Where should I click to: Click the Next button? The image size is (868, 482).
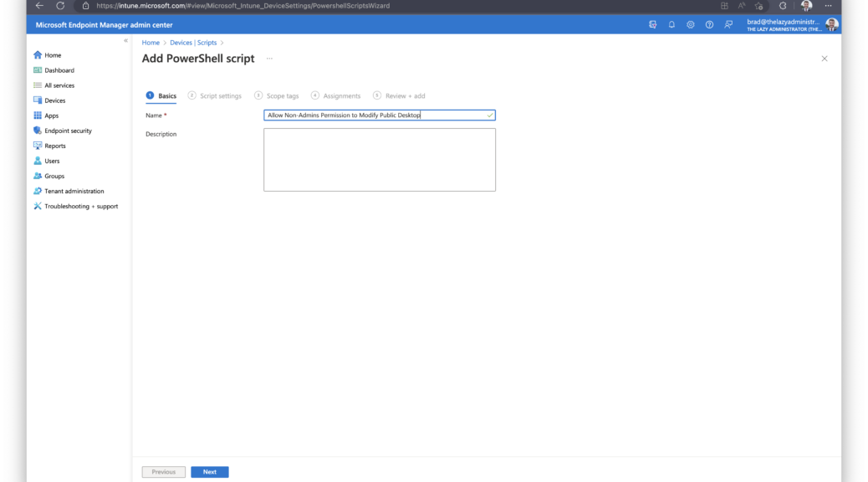[210, 472]
